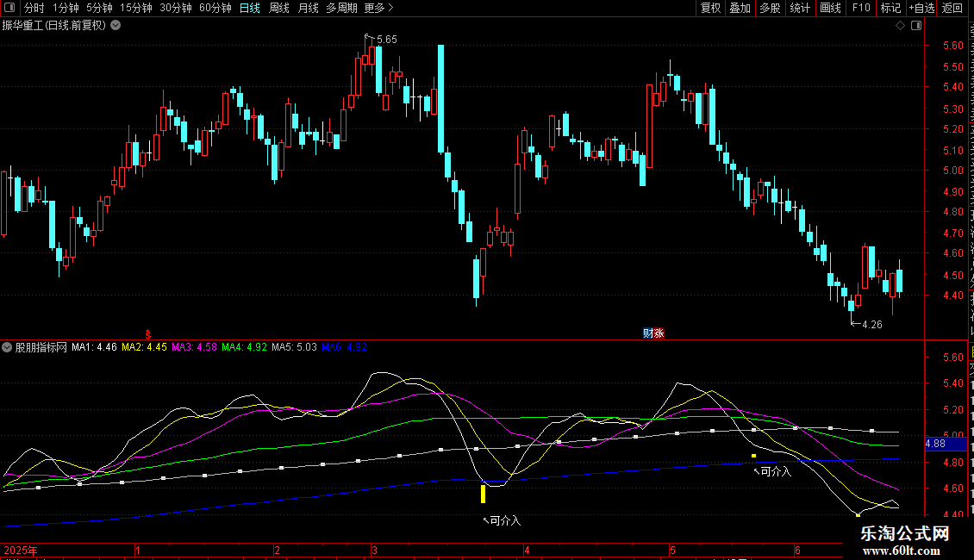Click the 5.00 main chart price axis label
This screenshot has height=560, width=974.
click(x=952, y=170)
